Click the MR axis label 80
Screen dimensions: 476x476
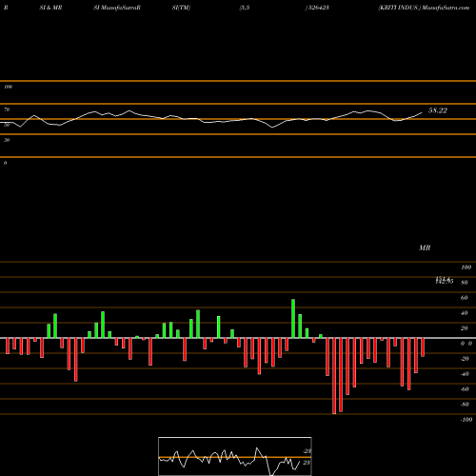pyautogui.click(x=464, y=283)
